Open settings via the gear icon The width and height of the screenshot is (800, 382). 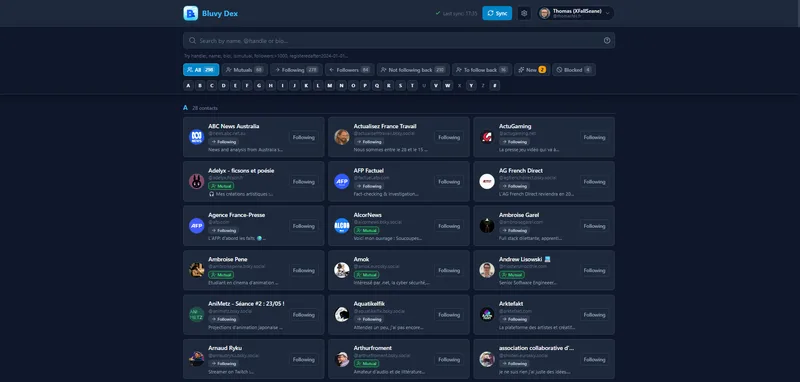(x=524, y=13)
